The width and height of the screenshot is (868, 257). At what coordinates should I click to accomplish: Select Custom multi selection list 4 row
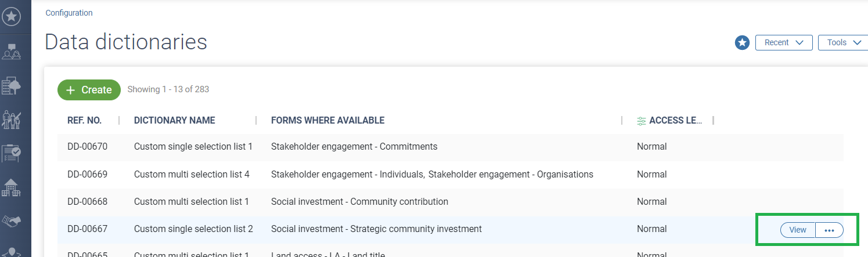[x=192, y=174]
